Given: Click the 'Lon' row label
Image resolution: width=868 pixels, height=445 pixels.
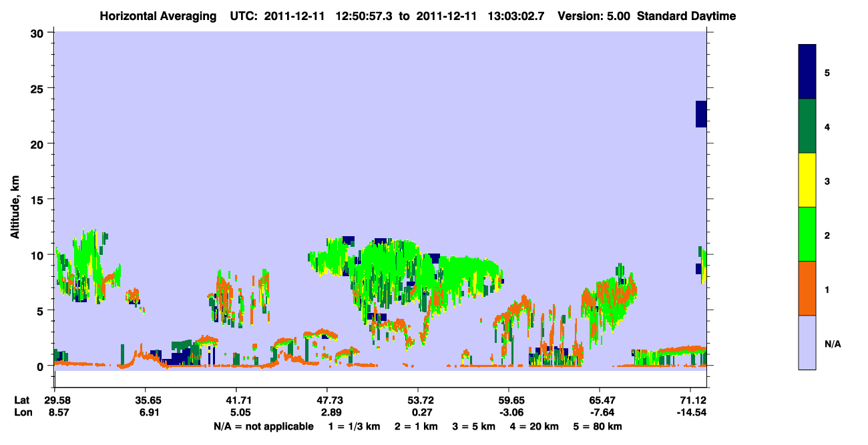Looking at the screenshot, I should 23,413.
